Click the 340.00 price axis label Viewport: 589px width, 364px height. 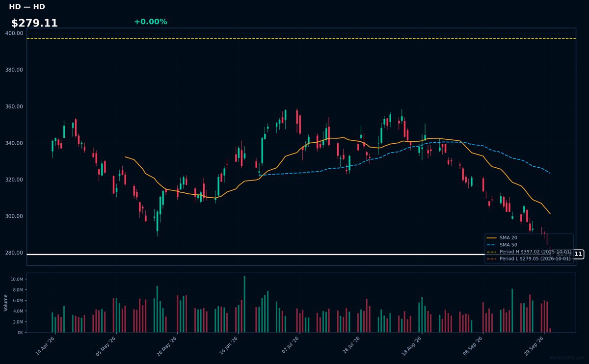pyautogui.click(x=14, y=143)
